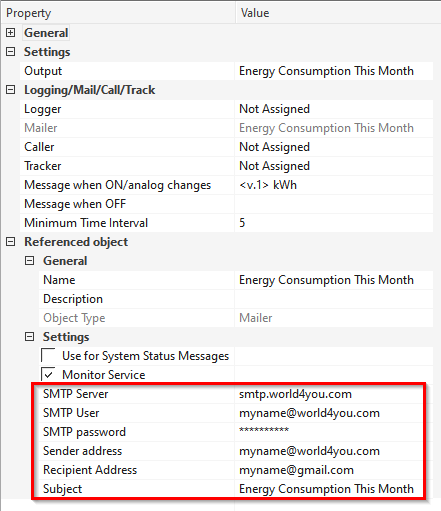Viewport: 441px width, 511px height.
Task: Click the empty Message when OFF field
Action: pyautogui.click(x=334, y=204)
